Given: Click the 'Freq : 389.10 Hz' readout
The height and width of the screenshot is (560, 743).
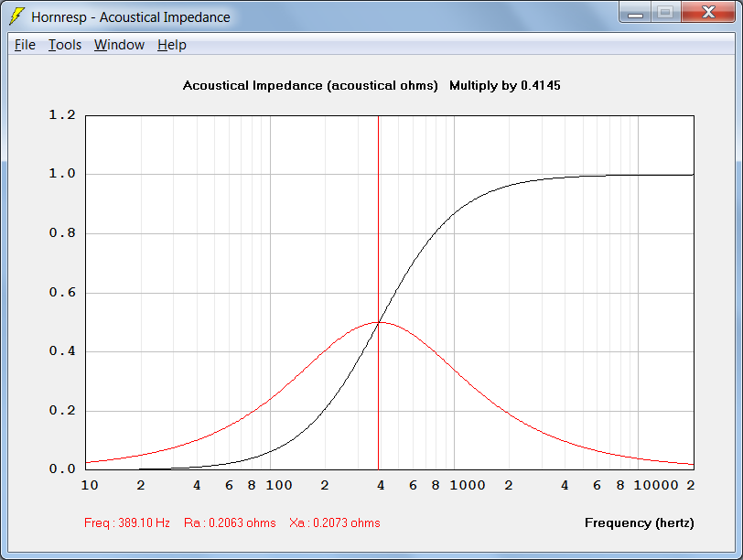Looking at the screenshot, I should pyautogui.click(x=127, y=522).
